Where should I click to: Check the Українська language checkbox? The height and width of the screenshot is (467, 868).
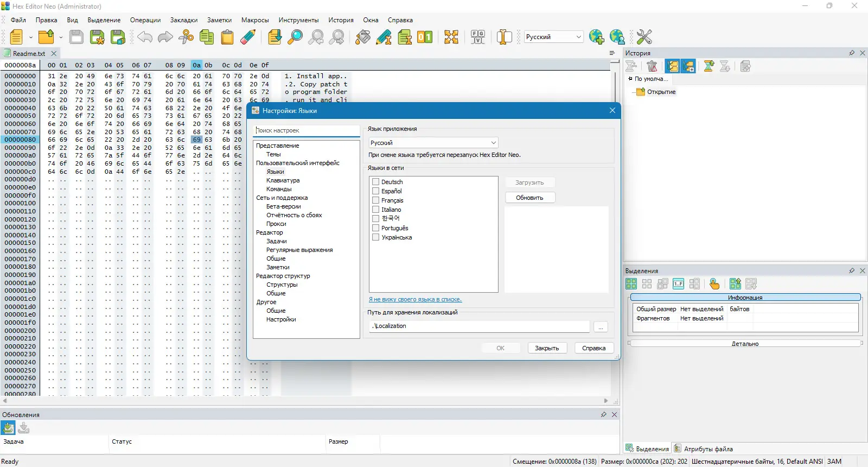[375, 237]
